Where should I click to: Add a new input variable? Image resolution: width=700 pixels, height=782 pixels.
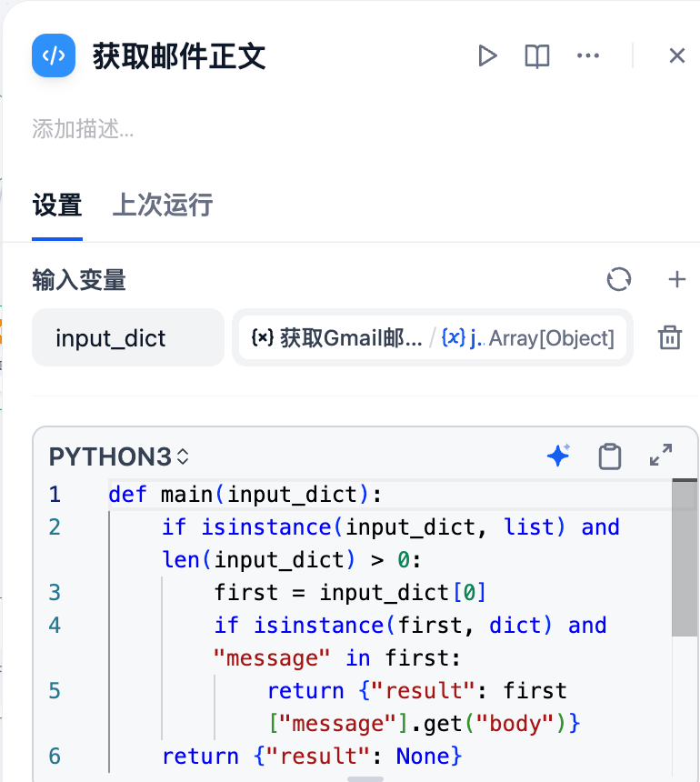pos(676,279)
